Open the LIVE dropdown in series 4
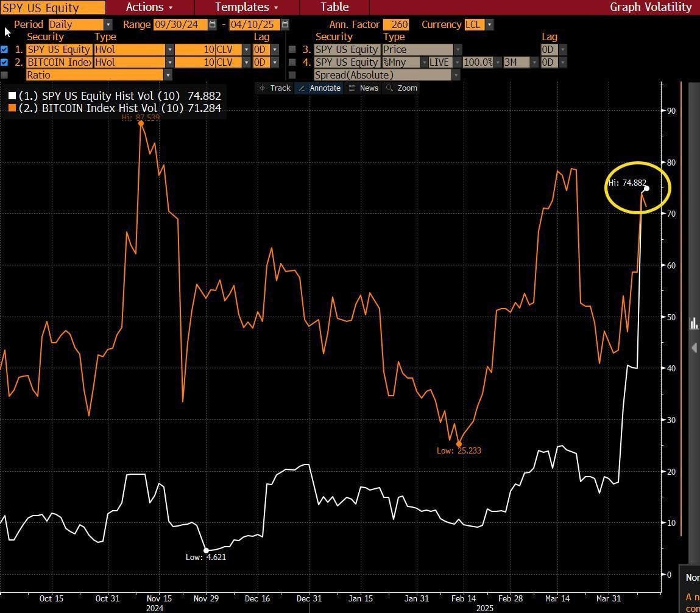Viewport: 700px width, 613px height. coord(457,63)
